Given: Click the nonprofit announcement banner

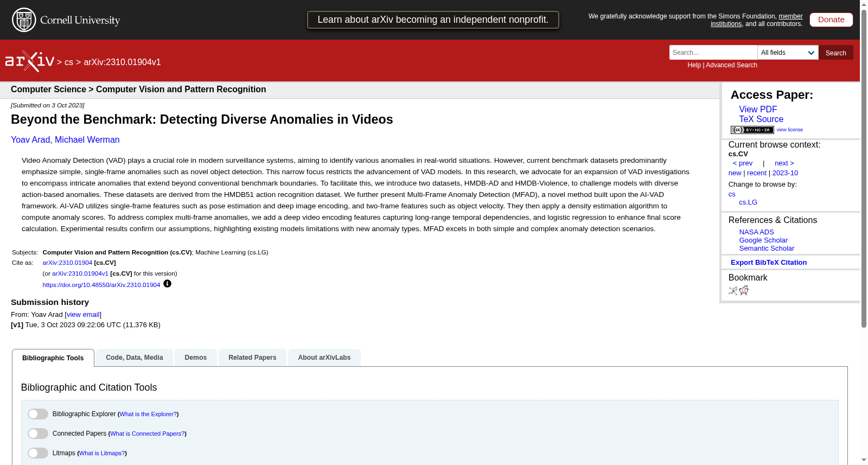Looking at the screenshot, I should (433, 20).
